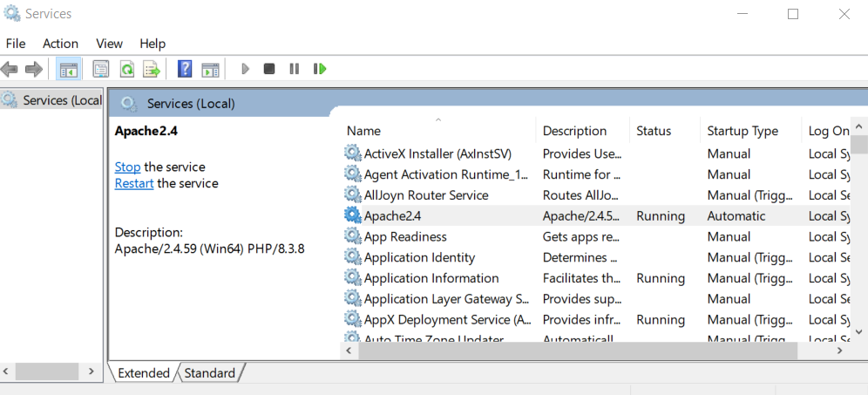This screenshot has height=395, width=868.
Task: Select Services (Local) in console tree
Action: 51,100
